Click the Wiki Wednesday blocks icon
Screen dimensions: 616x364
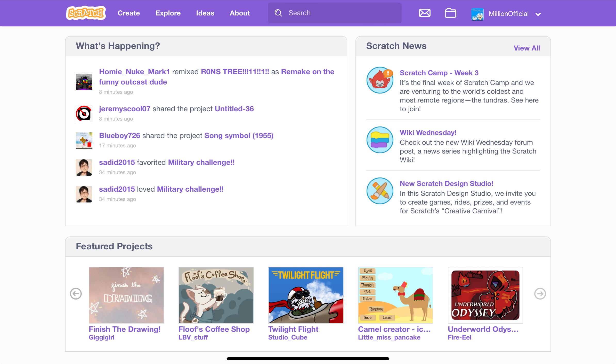coord(380,140)
